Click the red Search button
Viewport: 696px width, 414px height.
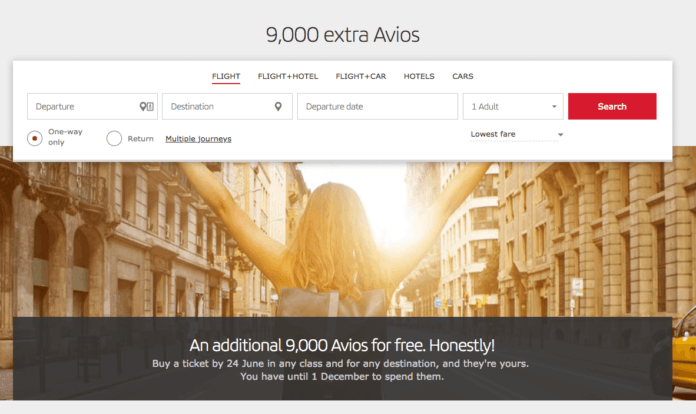coord(612,106)
